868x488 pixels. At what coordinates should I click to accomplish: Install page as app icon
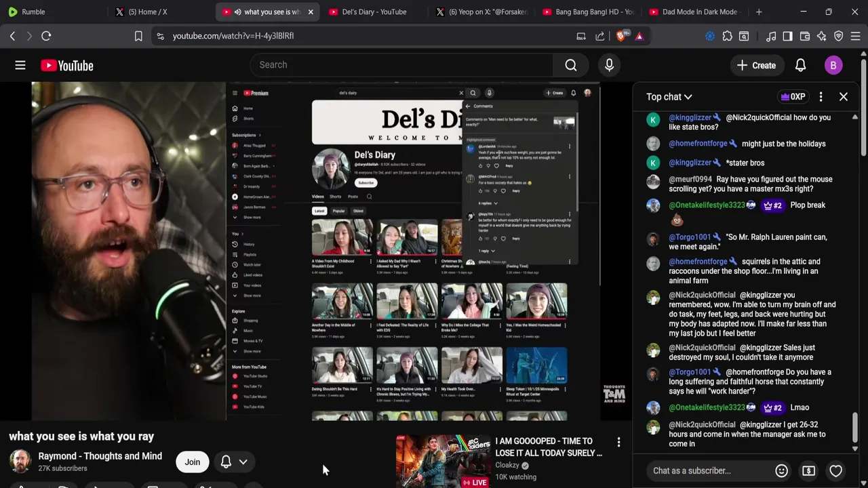[x=581, y=36]
